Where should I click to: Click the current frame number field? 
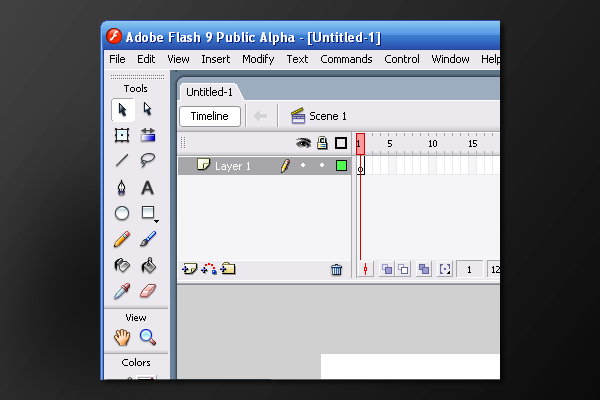tap(470, 269)
